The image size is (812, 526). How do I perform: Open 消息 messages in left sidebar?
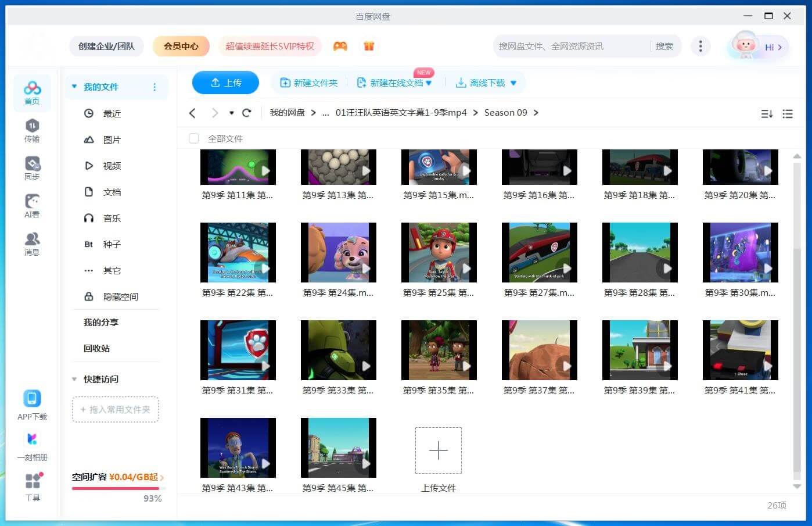(32, 244)
